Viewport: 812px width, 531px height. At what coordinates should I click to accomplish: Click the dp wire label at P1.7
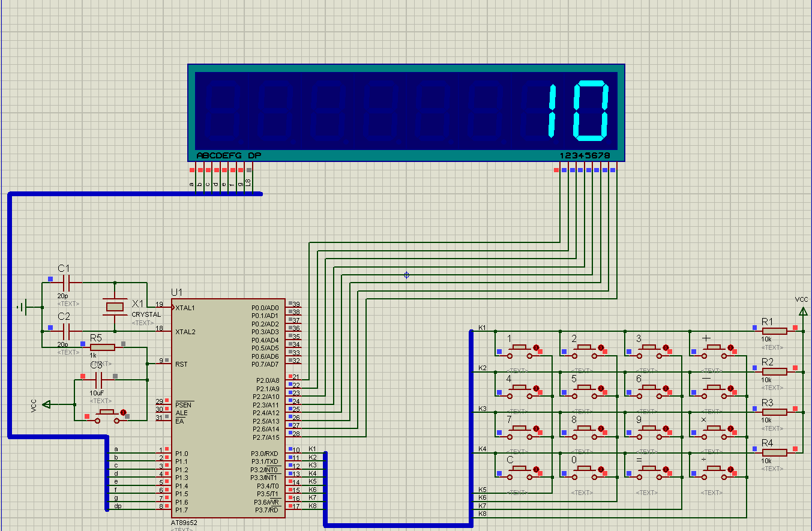tap(118, 506)
